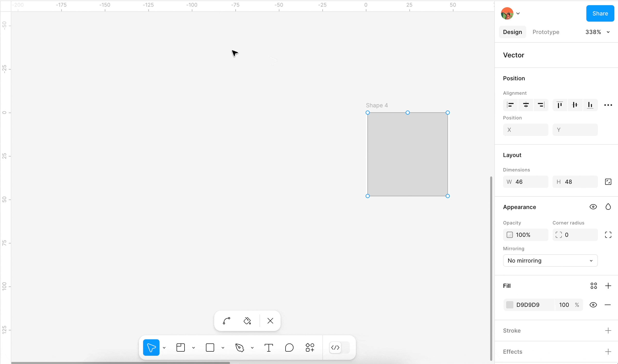Select the Bend tool in vector toolbar

click(x=227, y=321)
